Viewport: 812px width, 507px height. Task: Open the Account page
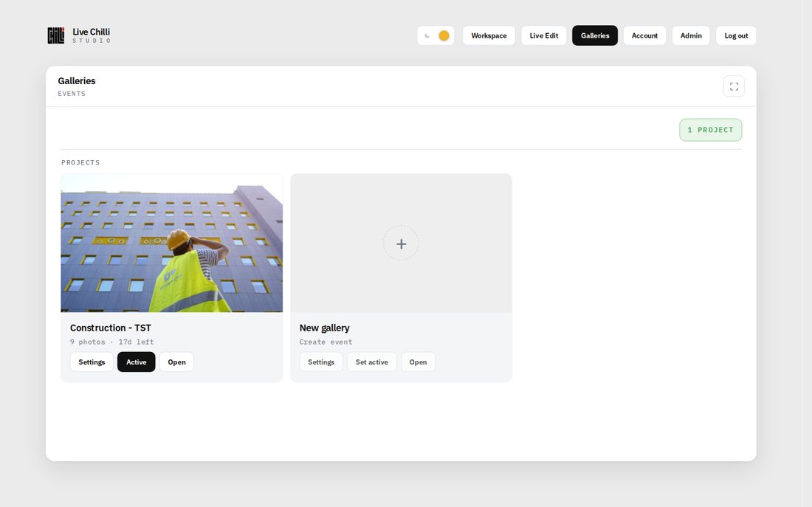tap(644, 35)
